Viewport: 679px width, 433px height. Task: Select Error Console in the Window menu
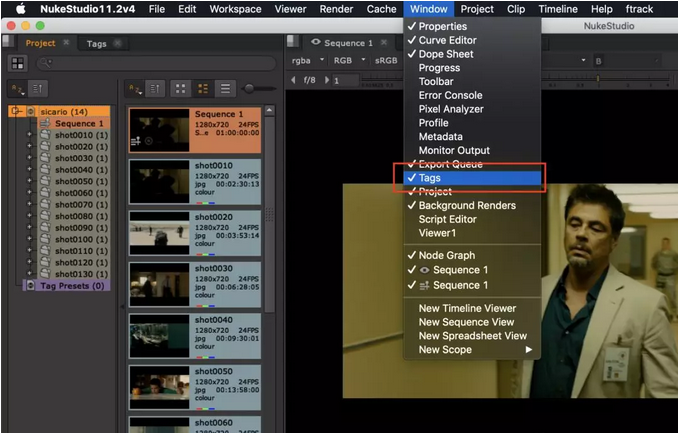[x=472, y=95]
